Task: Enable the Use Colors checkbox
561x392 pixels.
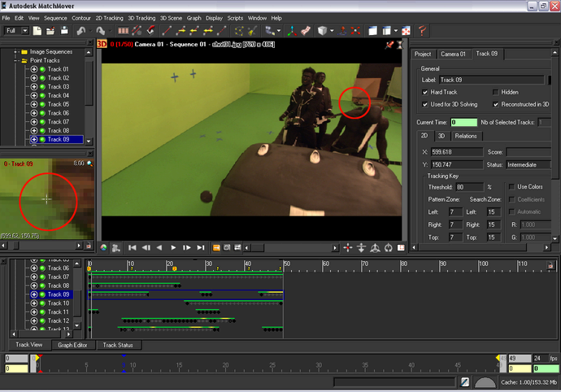Action: (x=511, y=187)
